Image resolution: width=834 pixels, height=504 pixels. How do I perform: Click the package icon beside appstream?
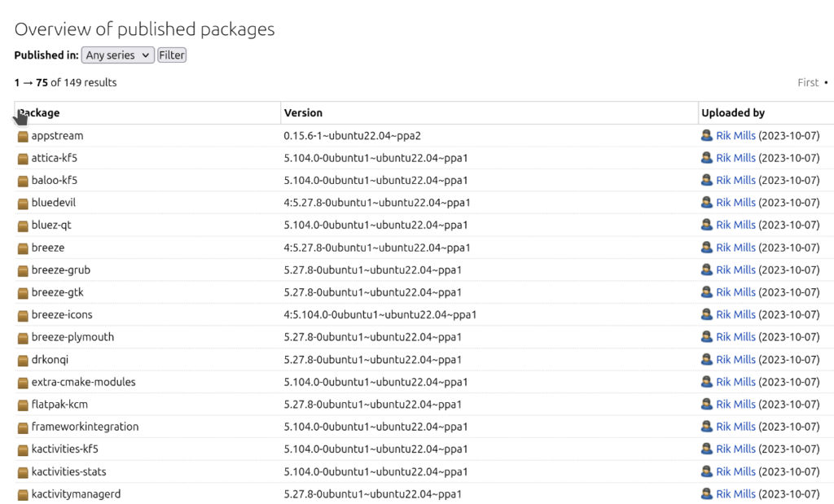pos(23,136)
